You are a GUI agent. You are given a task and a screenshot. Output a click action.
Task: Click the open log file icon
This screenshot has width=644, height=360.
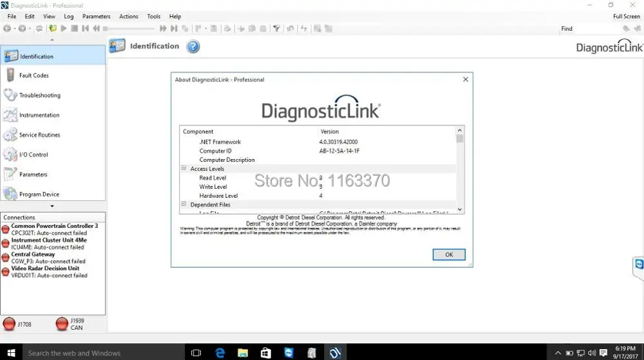click(53, 28)
